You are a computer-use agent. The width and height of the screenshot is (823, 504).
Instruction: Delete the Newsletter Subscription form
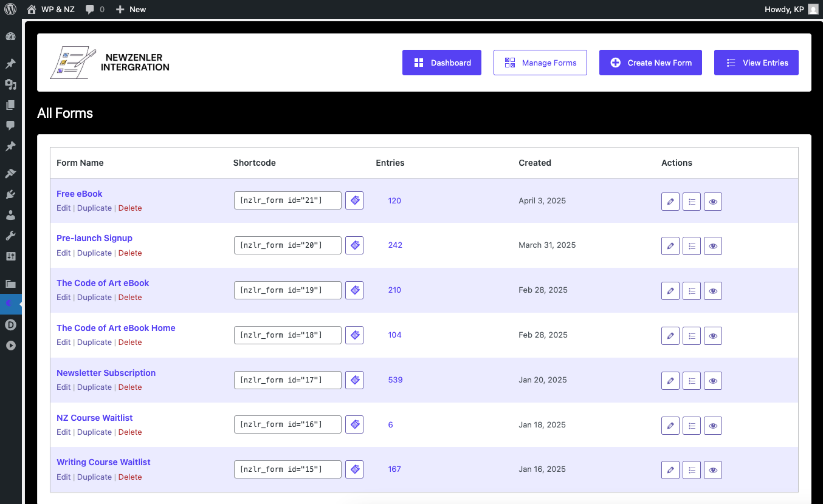130,387
